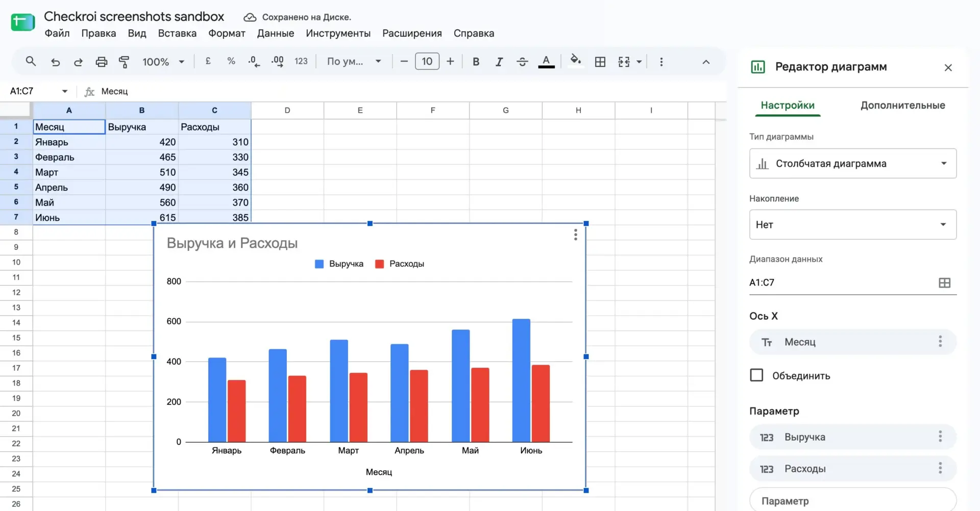Click select data range grid icon
This screenshot has height=511, width=980.
(x=944, y=283)
